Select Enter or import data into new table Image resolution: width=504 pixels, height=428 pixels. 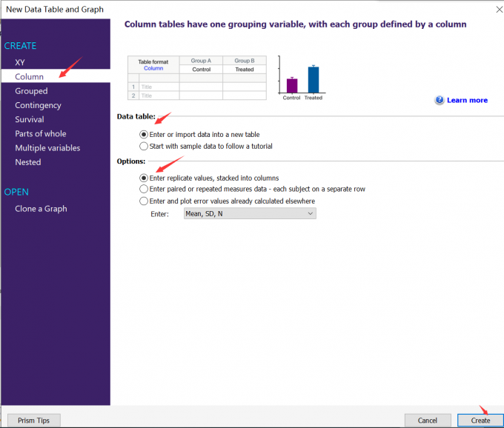(x=199, y=135)
